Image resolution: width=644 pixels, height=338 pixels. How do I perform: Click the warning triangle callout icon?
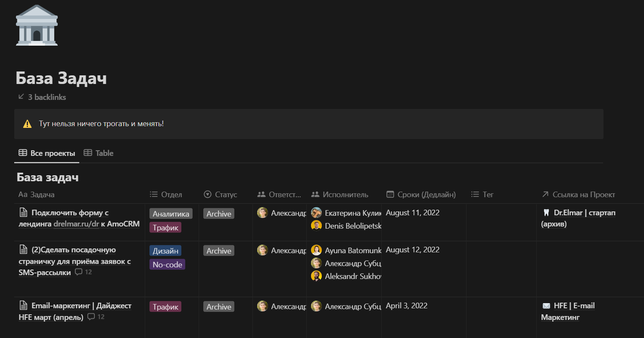click(x=27, y=124)
